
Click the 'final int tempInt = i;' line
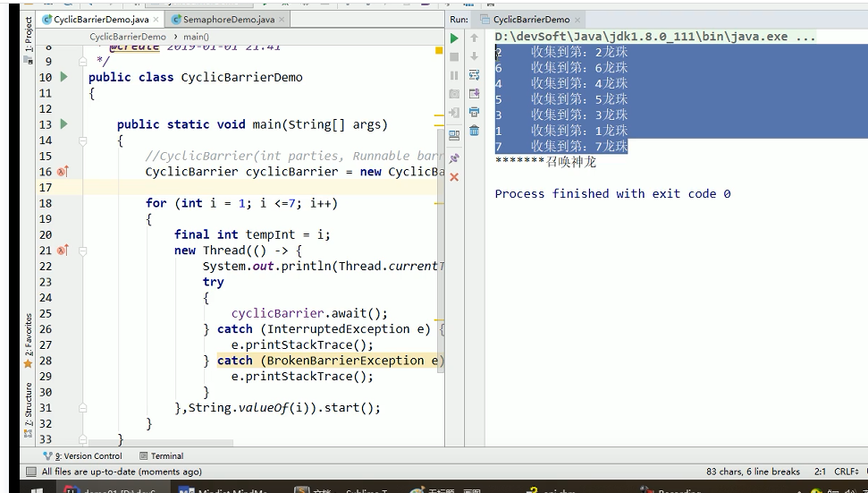252,234
